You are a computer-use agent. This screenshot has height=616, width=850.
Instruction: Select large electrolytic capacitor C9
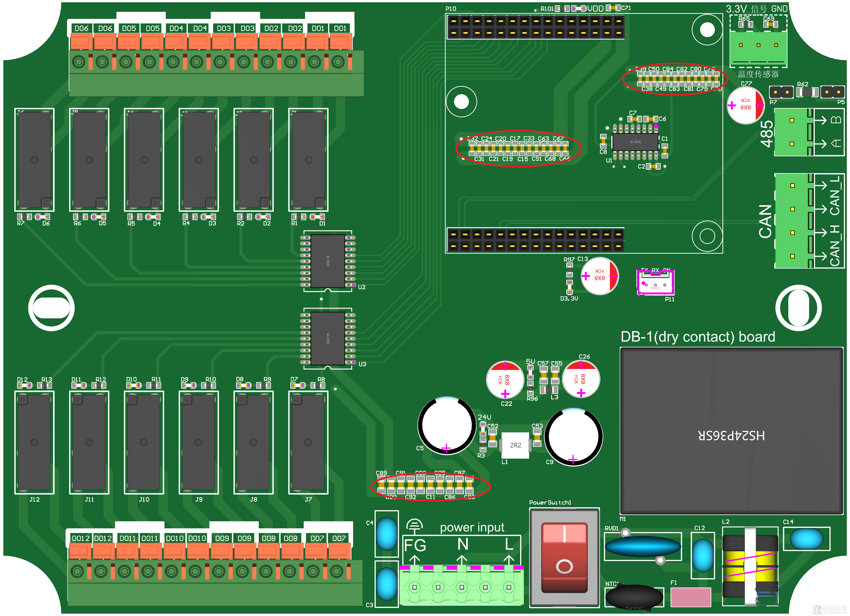573,437
